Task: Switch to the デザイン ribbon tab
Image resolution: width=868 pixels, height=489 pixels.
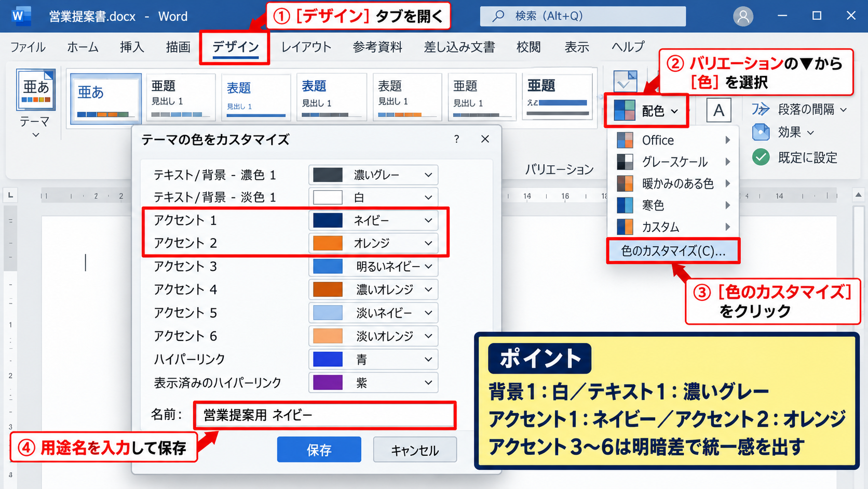Action: pos(235,47)
